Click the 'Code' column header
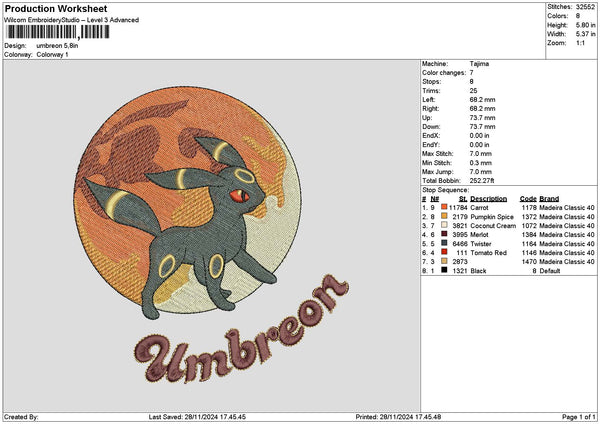600x424 pixels. coord(528,198)
